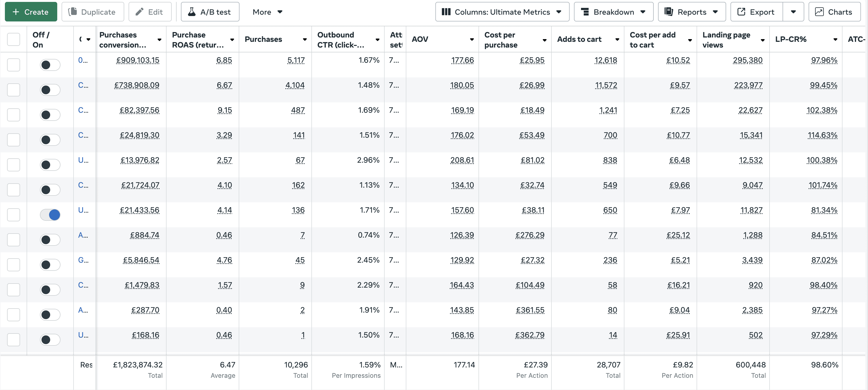868x390 pixels.
Task: Click landing page views 295,380
Action: tap(748, 61)
